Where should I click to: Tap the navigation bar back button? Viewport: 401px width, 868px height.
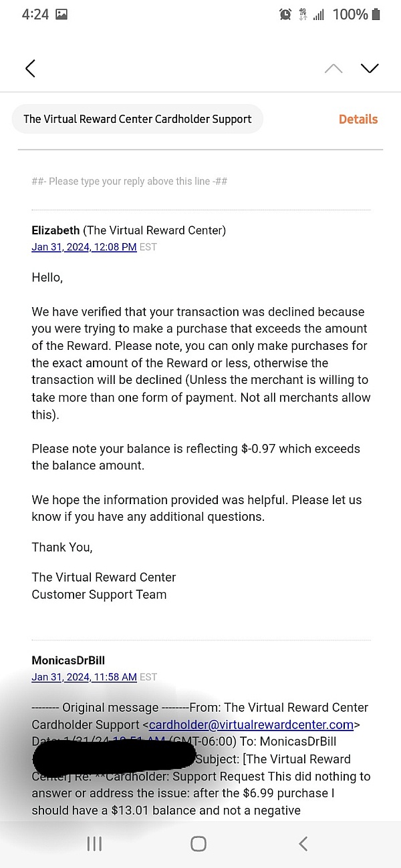tap(303, 843)
